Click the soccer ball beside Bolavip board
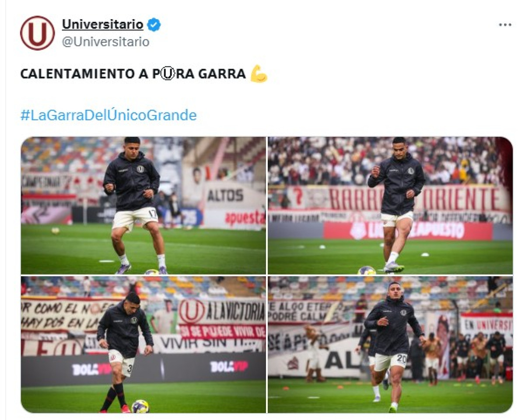The width and height of the screenshot is (525, 420). point(140,406)
